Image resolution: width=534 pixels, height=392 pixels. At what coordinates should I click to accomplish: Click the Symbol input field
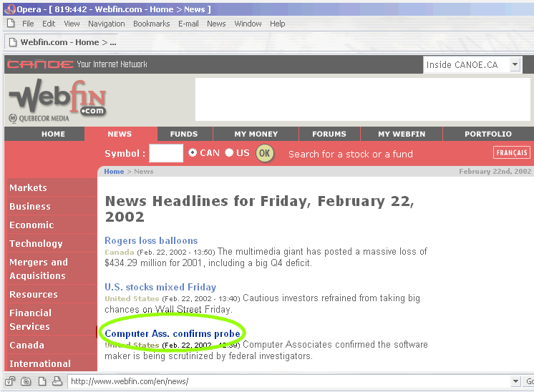click(166, 153)
